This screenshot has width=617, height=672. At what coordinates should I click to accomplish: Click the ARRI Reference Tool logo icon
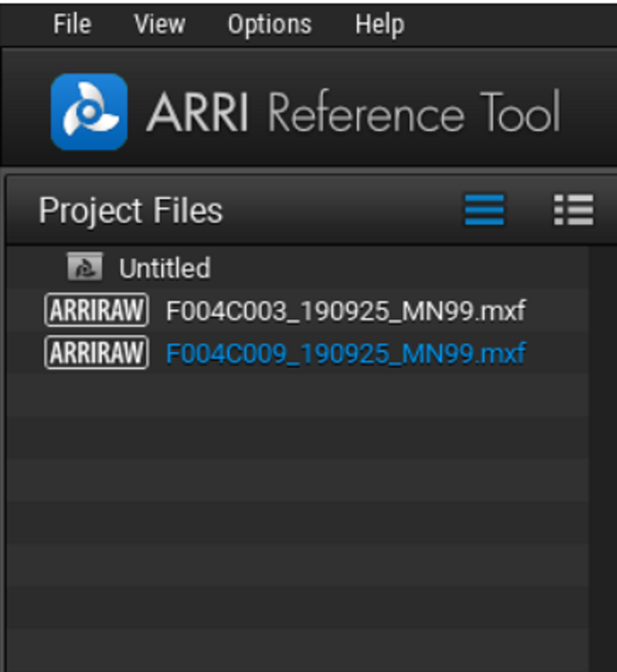coord(89,112)
